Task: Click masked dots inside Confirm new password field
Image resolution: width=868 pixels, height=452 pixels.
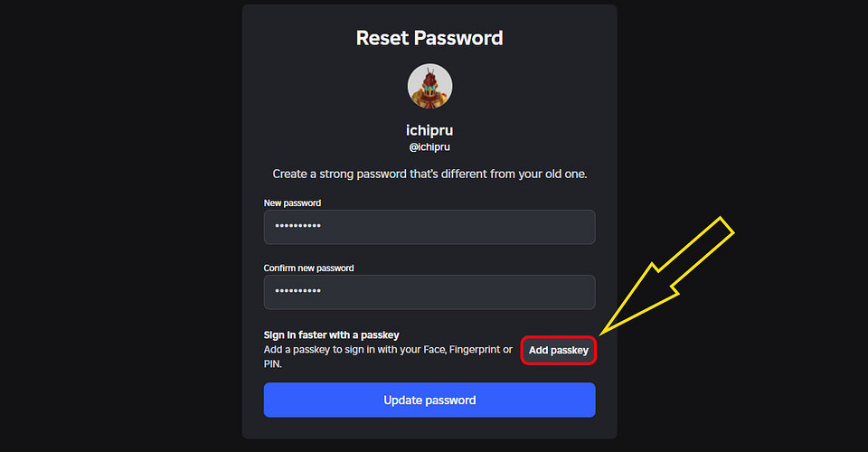Action: click(297, 291)
